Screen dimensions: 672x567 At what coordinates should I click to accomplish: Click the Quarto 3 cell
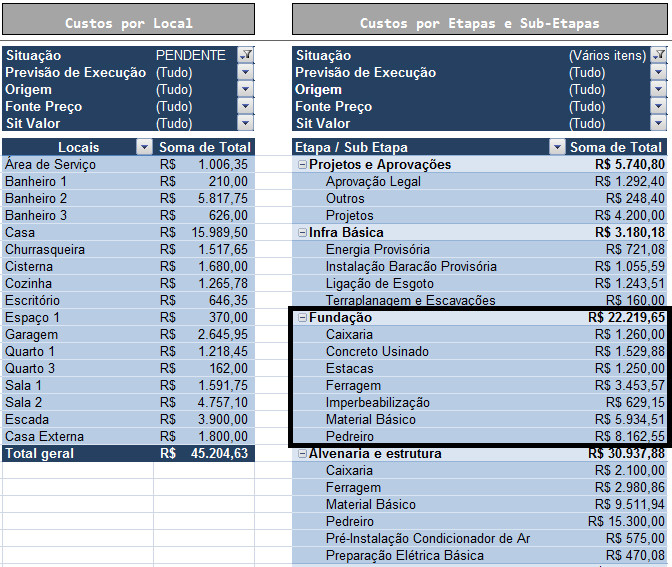tap(78, 369)
